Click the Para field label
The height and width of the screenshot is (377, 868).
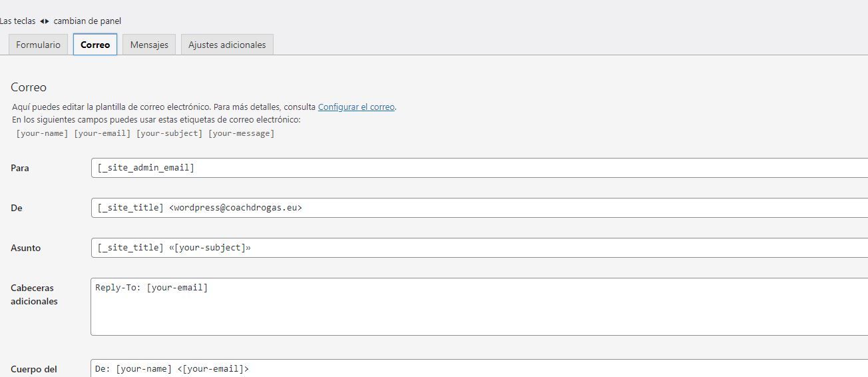pyautogui.click(x=20, y=168)
